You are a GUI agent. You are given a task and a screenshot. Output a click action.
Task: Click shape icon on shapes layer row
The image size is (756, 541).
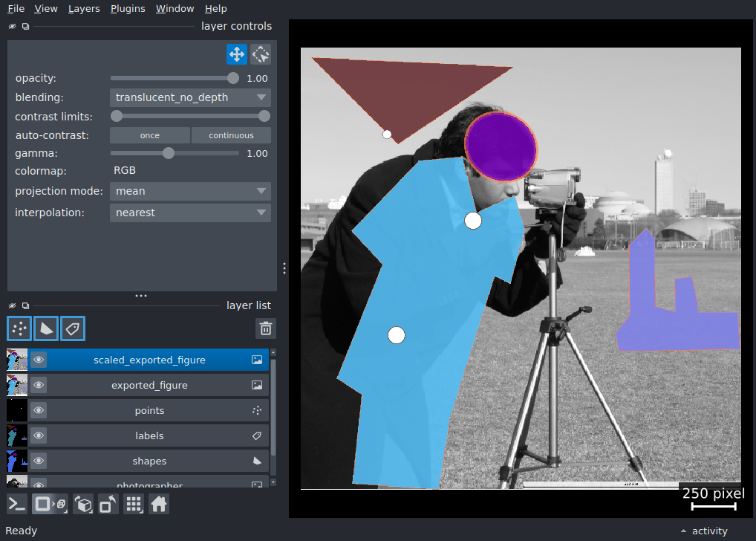pyautogui.click(x=257, y=461)
